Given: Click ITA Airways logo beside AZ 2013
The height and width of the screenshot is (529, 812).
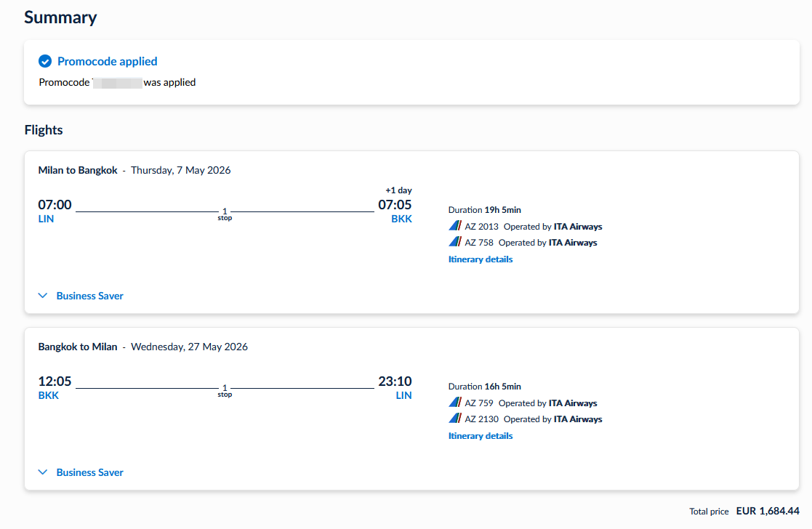Looking at the screenshot, I should tap(455, 226).
